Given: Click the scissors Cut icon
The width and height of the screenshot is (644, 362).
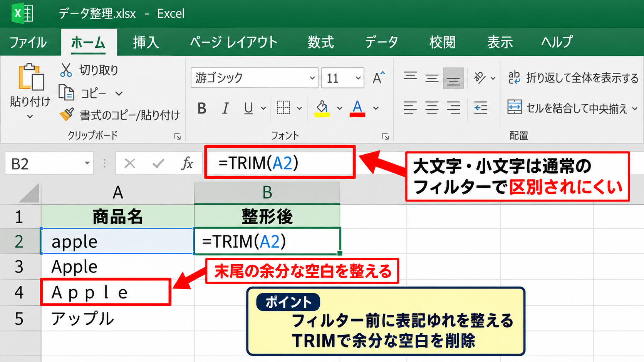Looking at the screenshot, I should coord(66,70).
